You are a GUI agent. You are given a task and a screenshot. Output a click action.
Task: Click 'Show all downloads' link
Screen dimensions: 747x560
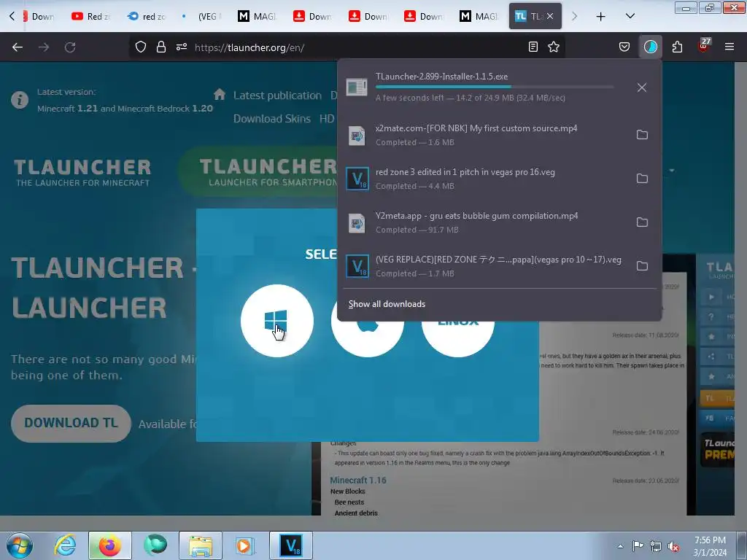click(387, 304)
